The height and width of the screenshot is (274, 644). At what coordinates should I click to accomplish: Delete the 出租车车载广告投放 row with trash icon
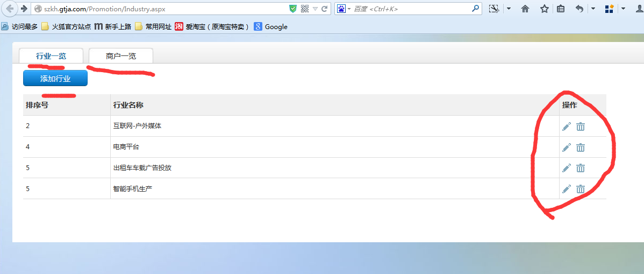click(581, 168)
